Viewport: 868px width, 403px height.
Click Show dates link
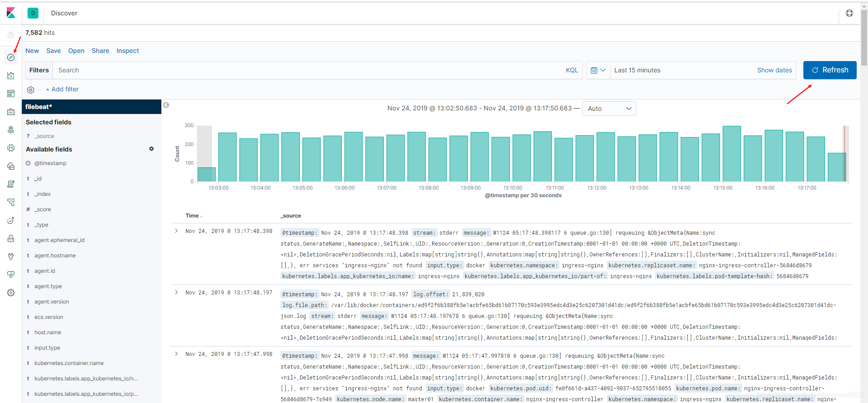[774, 70]
